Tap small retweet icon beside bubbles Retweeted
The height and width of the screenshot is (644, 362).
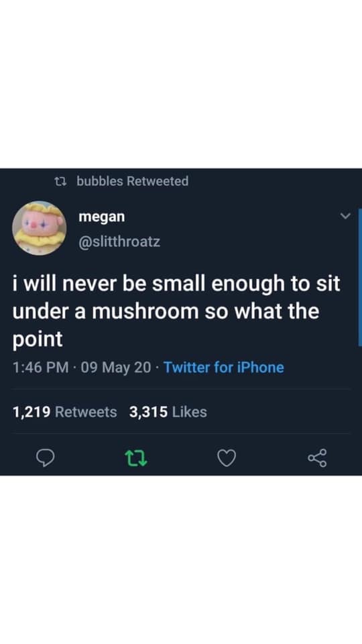pyautogui.click(x=61, y=181)
